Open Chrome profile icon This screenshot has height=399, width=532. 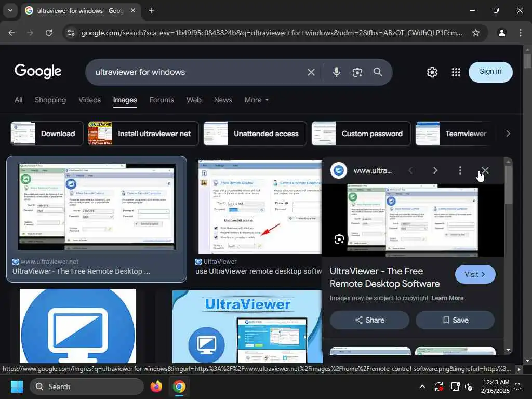point(501,33)
